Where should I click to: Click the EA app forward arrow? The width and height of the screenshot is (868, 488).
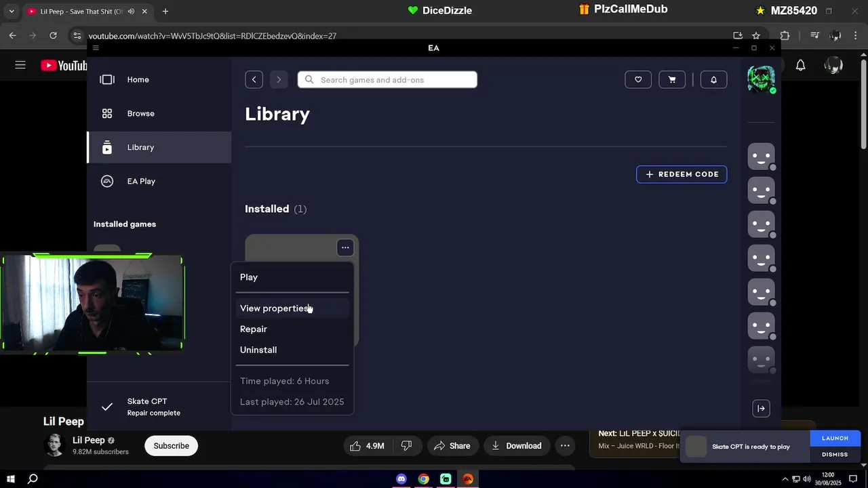click(279, 80)
